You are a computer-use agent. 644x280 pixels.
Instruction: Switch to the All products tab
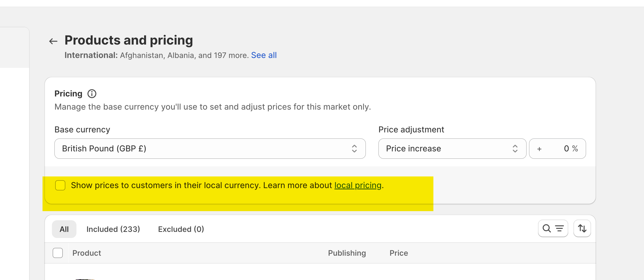(64, 229)
